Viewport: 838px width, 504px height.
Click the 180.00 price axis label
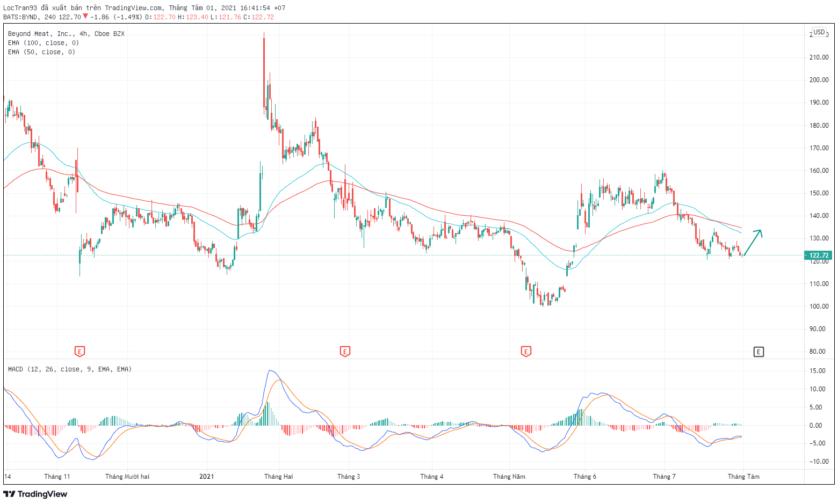point(819,126)
